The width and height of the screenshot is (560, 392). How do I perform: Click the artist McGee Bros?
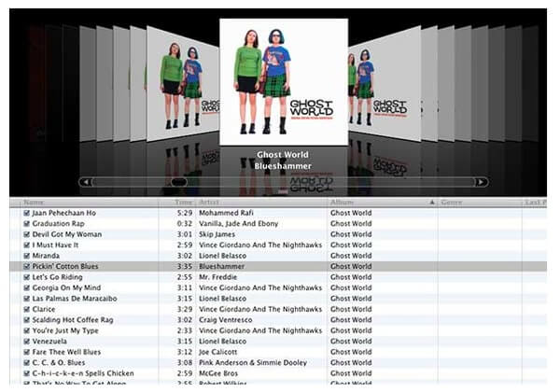218,373
